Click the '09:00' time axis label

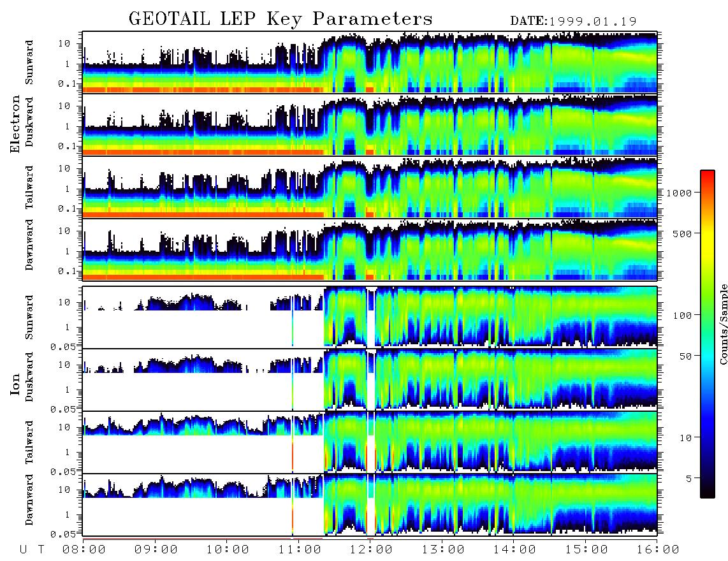[x=156, y=550]
